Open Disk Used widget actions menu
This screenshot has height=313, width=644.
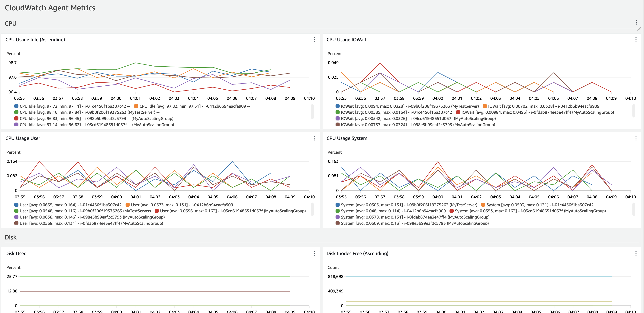314,253
